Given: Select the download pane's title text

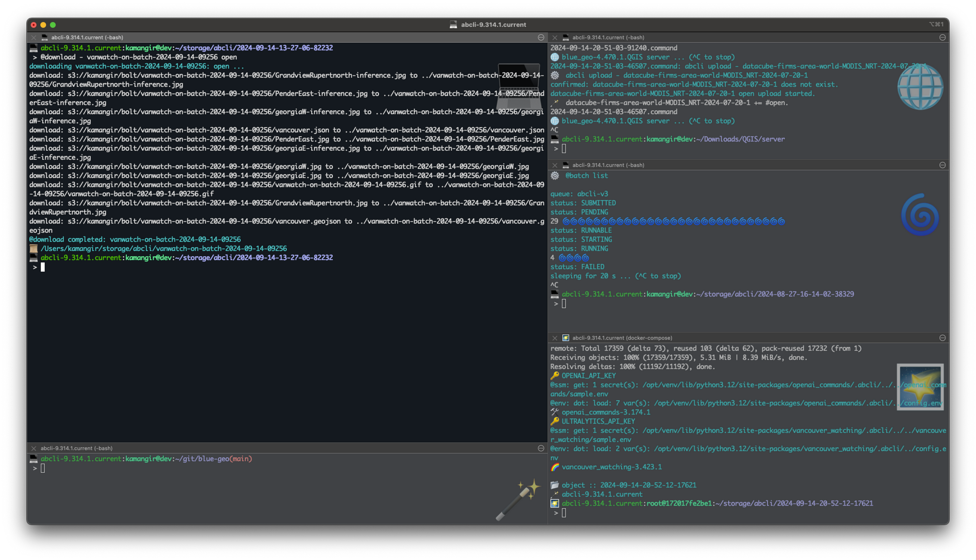Looking at the screenshot, I should [87, 37].
